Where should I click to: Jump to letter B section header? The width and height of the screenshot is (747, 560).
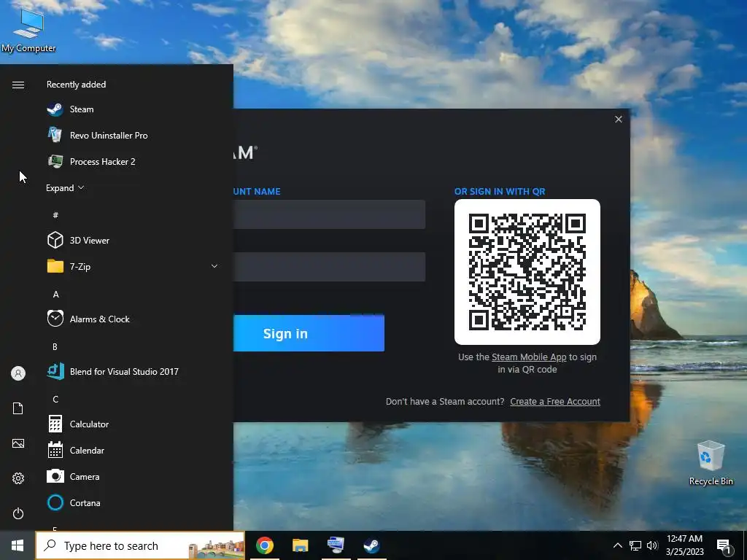(55, 346)
